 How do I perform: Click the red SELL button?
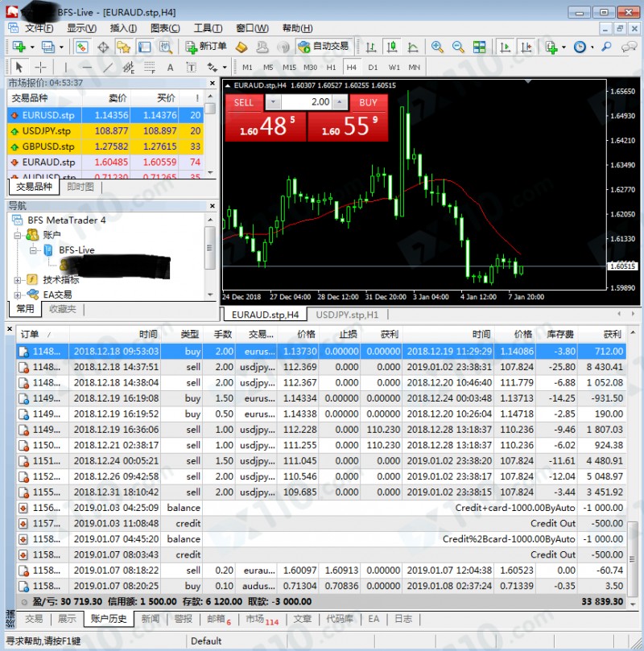coord(243,102)
